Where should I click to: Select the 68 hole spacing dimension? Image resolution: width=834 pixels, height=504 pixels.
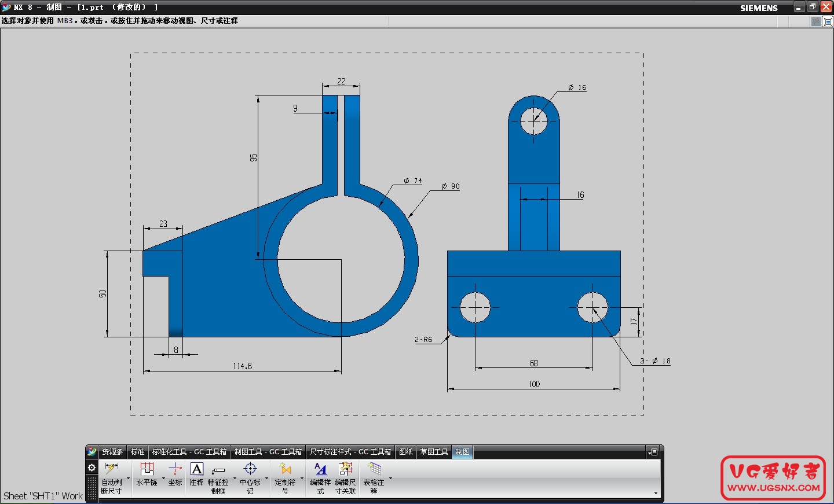coord(534,363)
